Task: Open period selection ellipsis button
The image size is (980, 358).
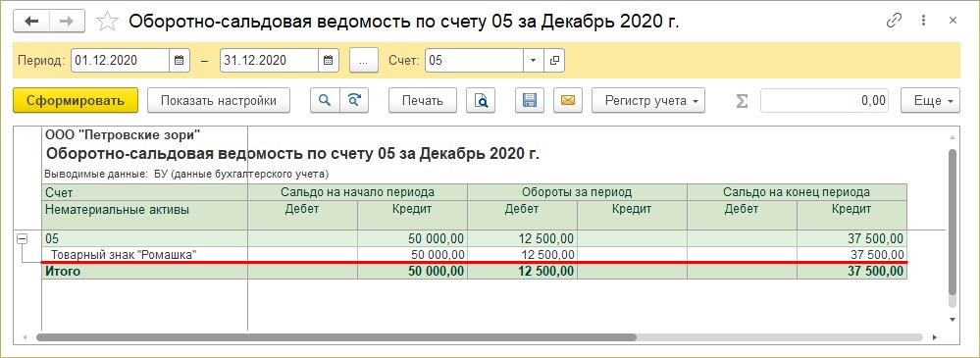Action: coord(364,61)
